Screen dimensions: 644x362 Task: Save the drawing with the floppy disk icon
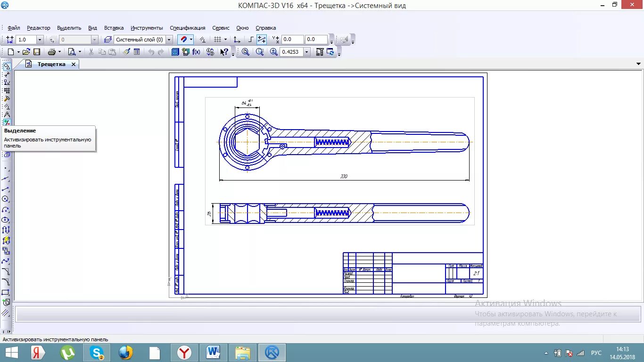pyautogui.click(x=36, y=52)
